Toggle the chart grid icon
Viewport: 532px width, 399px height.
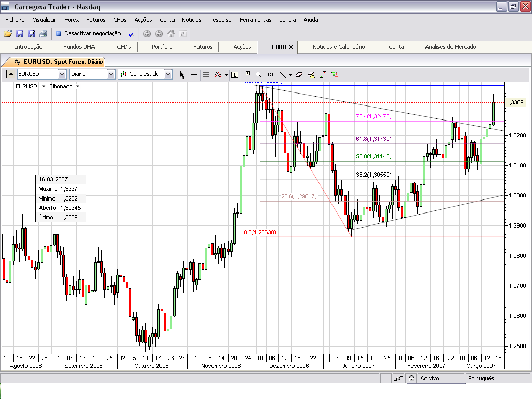(206, 75)
